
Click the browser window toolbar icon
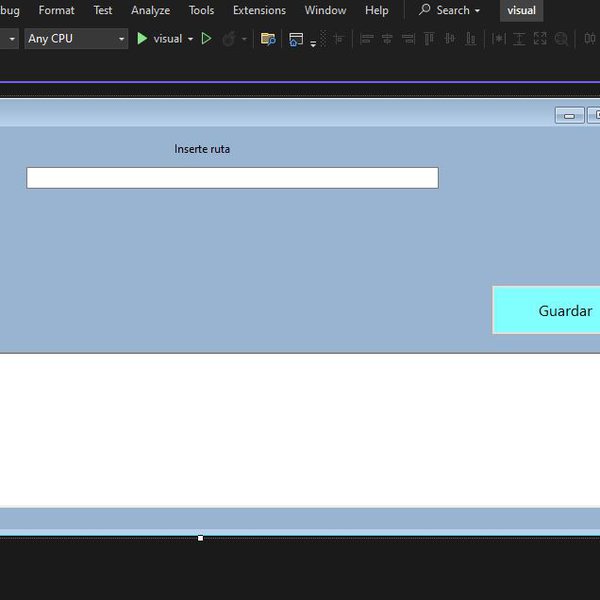click(x=295, y=39)
